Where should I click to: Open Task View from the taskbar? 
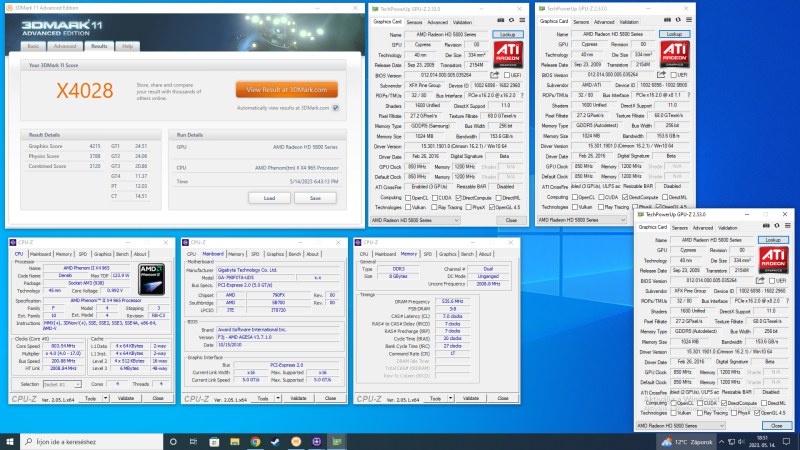click(193, 441)
